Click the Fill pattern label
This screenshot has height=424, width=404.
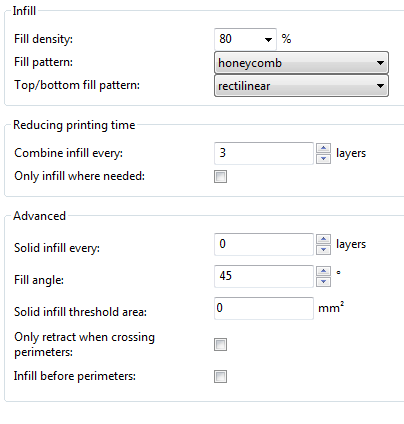43,62
